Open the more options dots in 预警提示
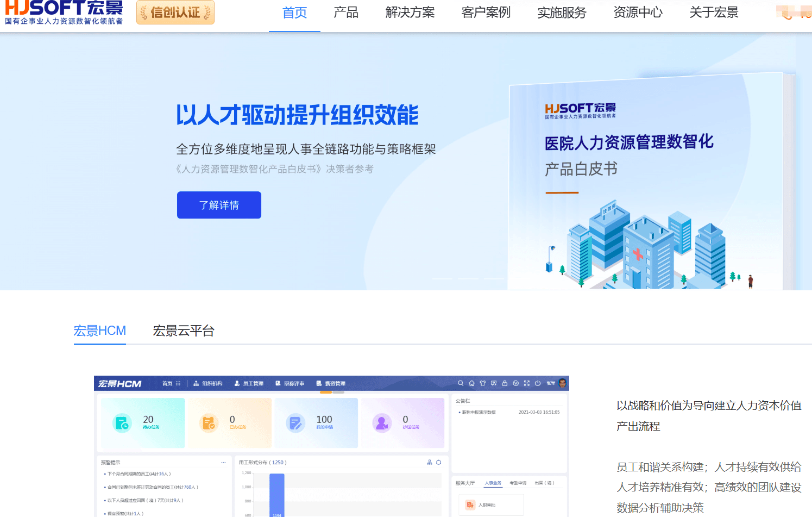 (223, 463)
